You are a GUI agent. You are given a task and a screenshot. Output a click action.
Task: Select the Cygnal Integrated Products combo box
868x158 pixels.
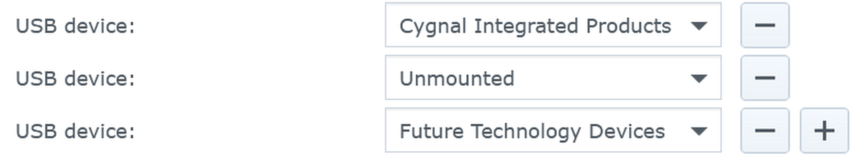553,25
